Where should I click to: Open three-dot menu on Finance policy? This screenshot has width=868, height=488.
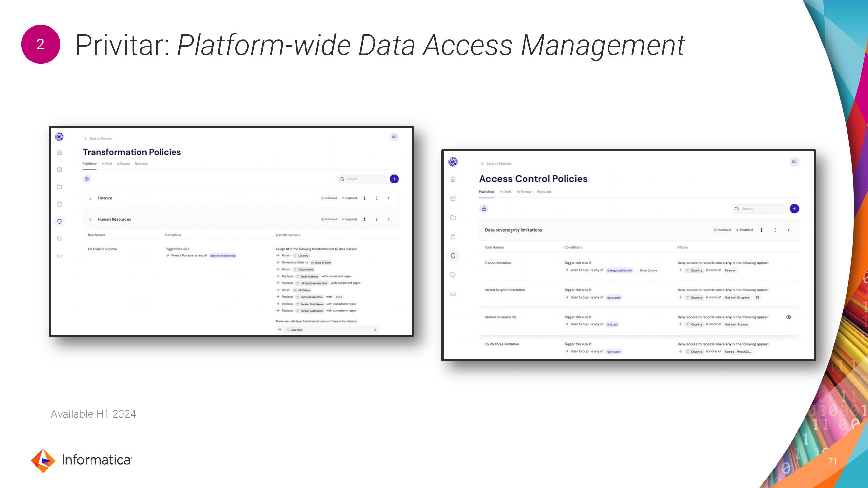pos(377,198)
